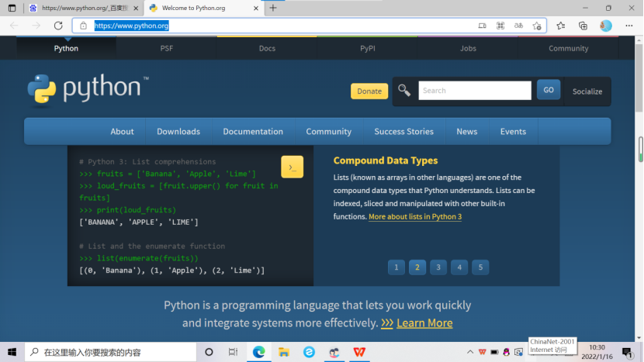644x362 pixels.
Task: Click the Compound Data Types heading
Action: [x=386, y=160]
